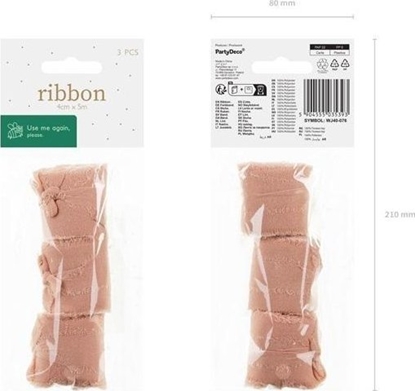
Task: Click the '210 mm' height dimension label
Action: pyautogui.click(x=400, y=215)
